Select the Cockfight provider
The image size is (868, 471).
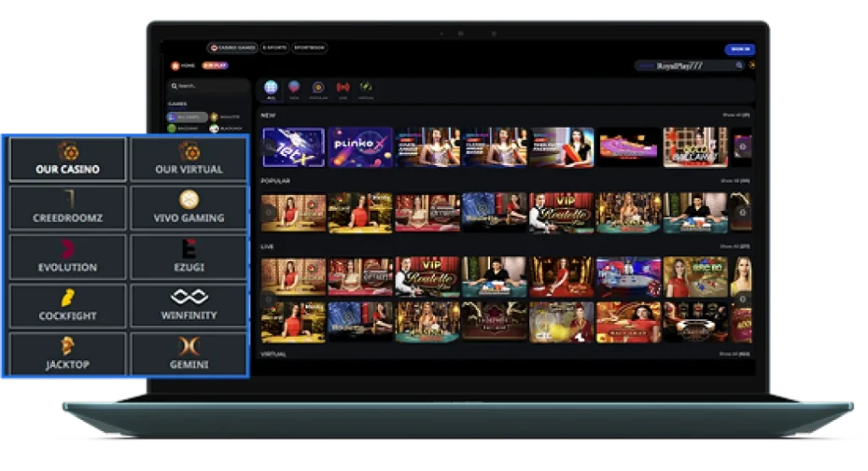coord(68,306)
